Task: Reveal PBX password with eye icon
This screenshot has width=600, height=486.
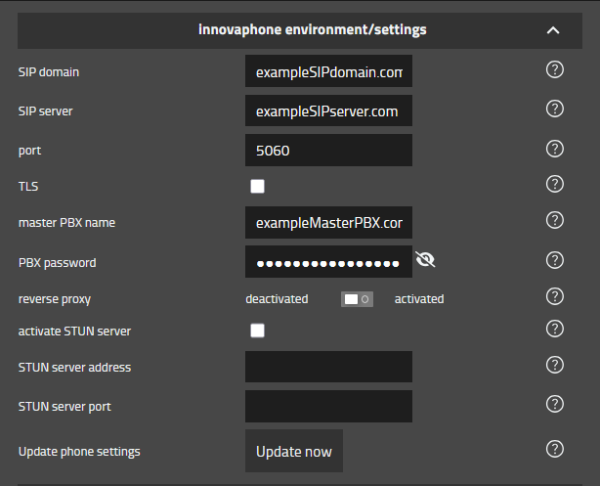Action: point(425,259)
